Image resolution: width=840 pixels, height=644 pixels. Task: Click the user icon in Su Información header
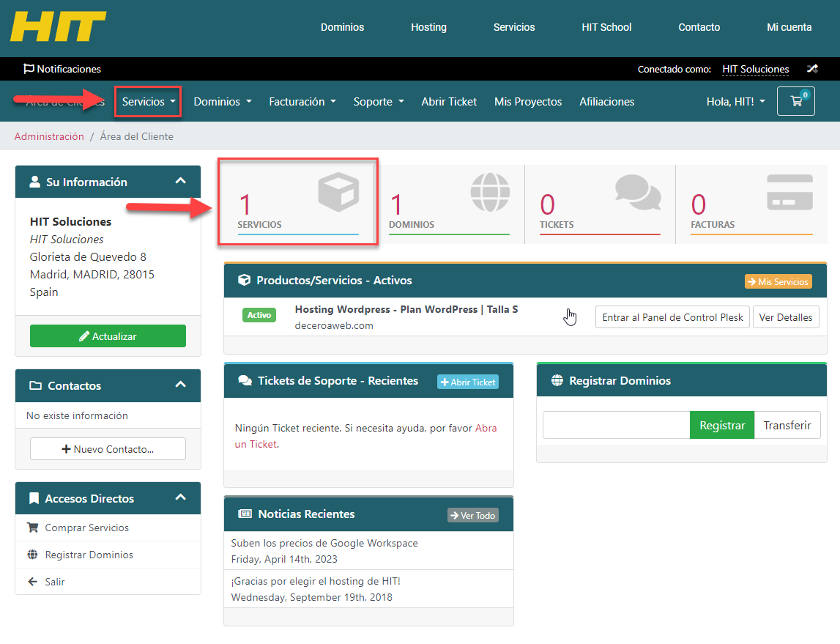coord(35,182)
